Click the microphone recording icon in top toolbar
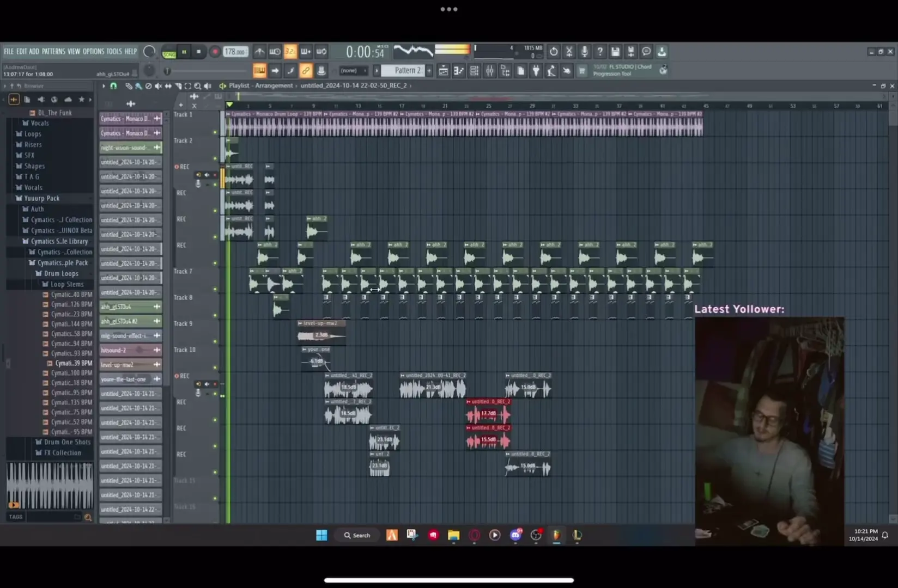This screenshot has height=588, width=898. 584,52
